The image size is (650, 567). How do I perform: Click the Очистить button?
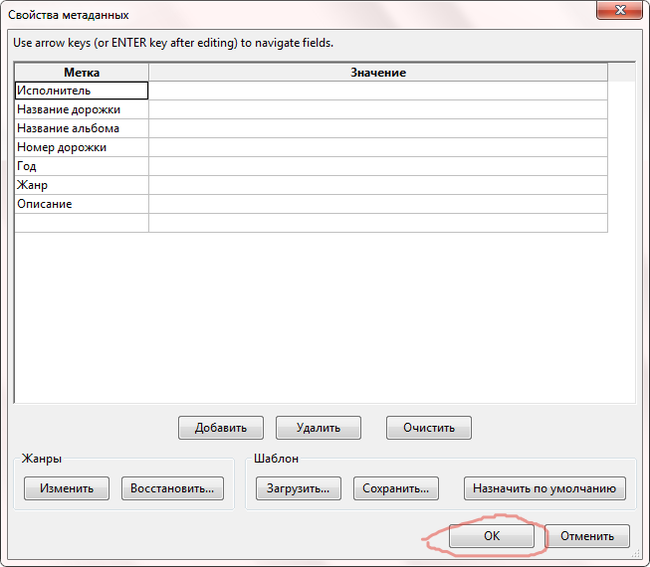[x=428, y=427]
